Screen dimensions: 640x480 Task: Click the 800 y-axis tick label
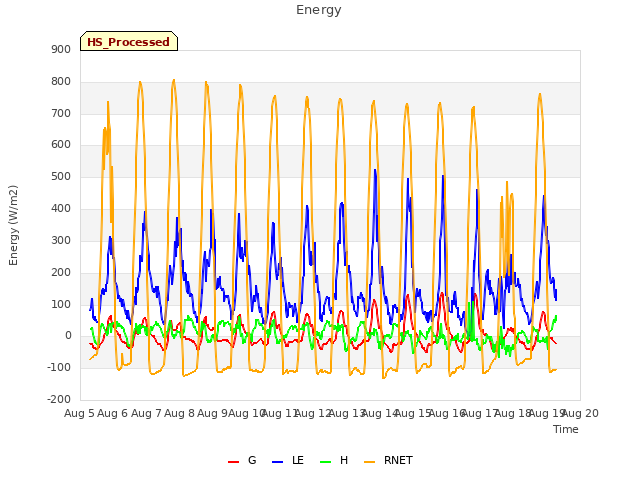pos(61,82)
